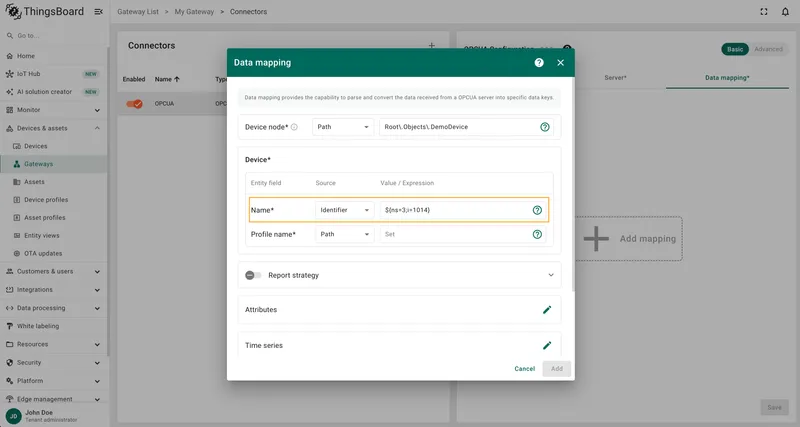Select Basic configuration mode
Screen dimensions: 800x427
[735, 49]
